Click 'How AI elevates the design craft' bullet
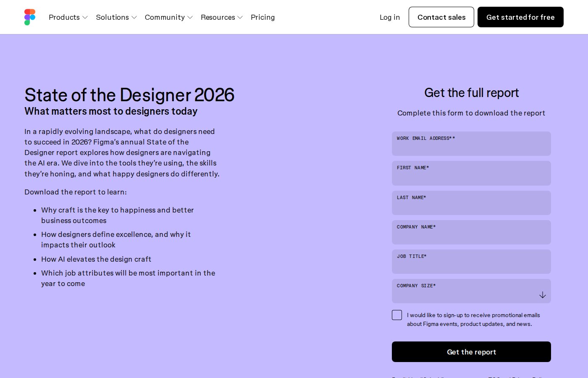Image resolution: width=588 pixels, height=378 pixels. [x=96, y=259]
